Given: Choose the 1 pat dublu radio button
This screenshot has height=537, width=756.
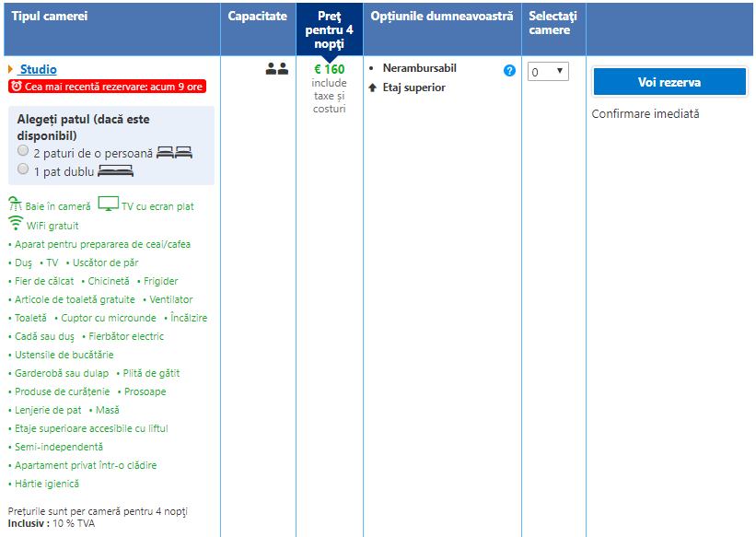Looking at the screenshot, I should click(23, 168).
